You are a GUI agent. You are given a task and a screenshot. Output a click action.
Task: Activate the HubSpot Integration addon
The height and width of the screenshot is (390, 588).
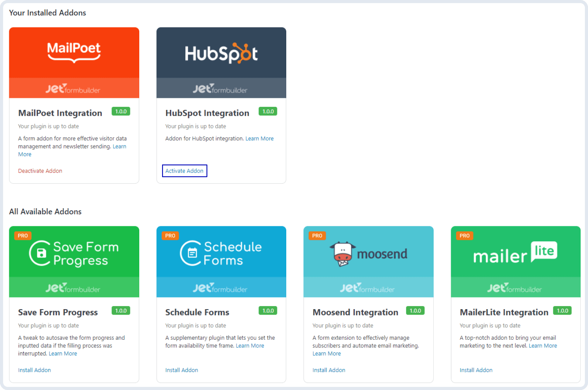[185, 171]
